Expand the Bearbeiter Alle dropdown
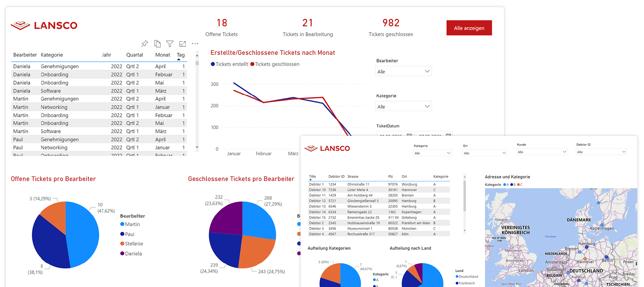This screenshot has height=287, width=644. [403, 71]
